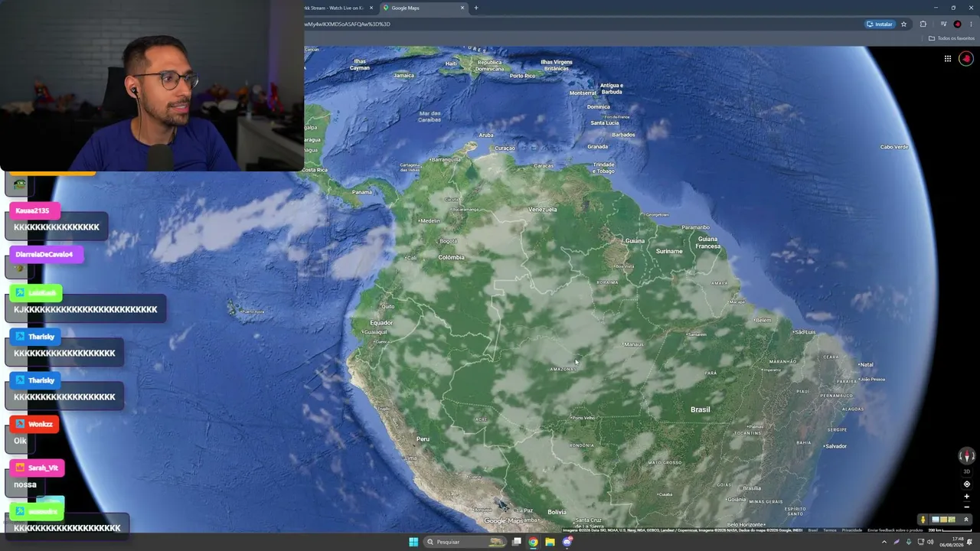Open Windows Task View
The height and width of the screenshot is (551, 980).
[x=517, y=542]
